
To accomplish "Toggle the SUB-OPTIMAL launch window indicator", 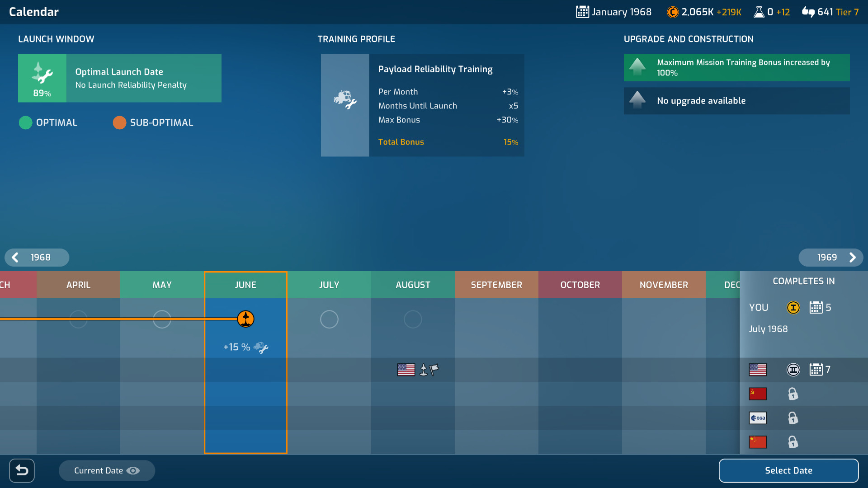I will pos(119,123).
